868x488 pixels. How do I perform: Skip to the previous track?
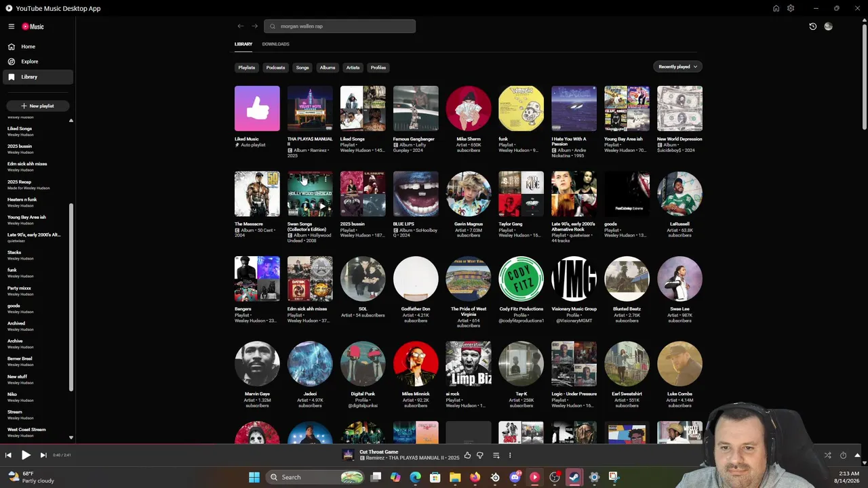(8, 455)
